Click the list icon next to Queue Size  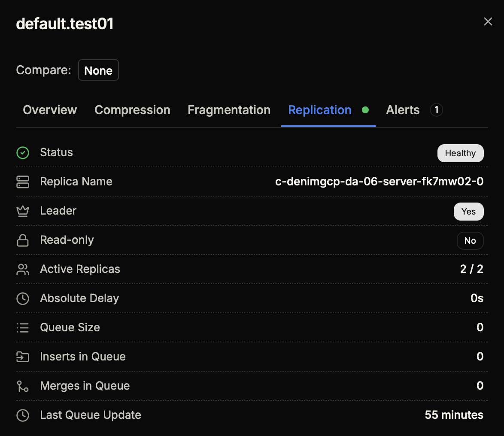click(22, 328)
